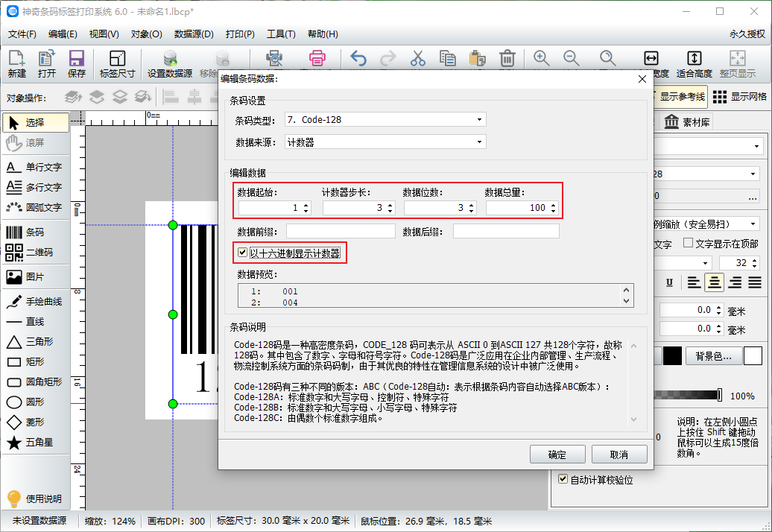
Task: Switch to the 素材库 tab
Action: click(x=687, y=122)
